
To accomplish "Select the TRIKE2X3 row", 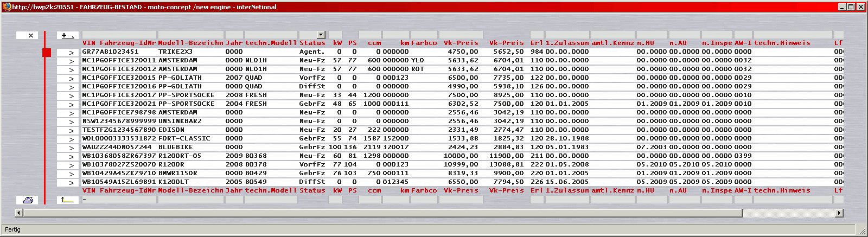I will pos(175,52).
